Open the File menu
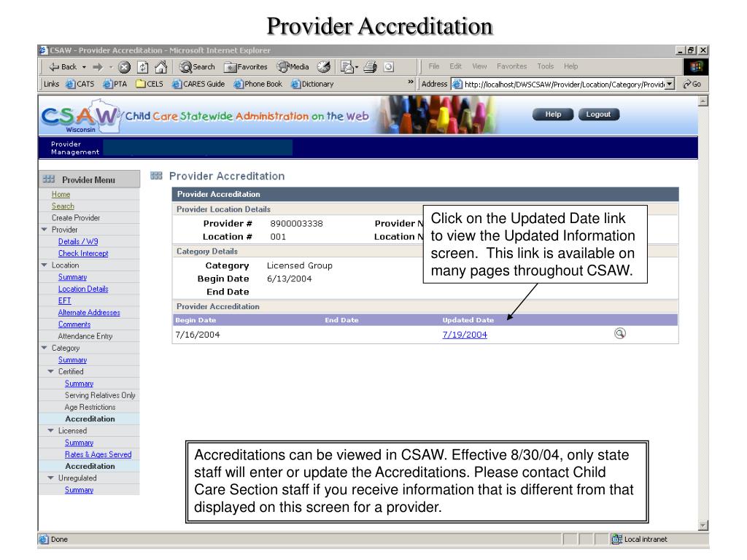This screenshot has height=560, width=747. pos(433,66)
